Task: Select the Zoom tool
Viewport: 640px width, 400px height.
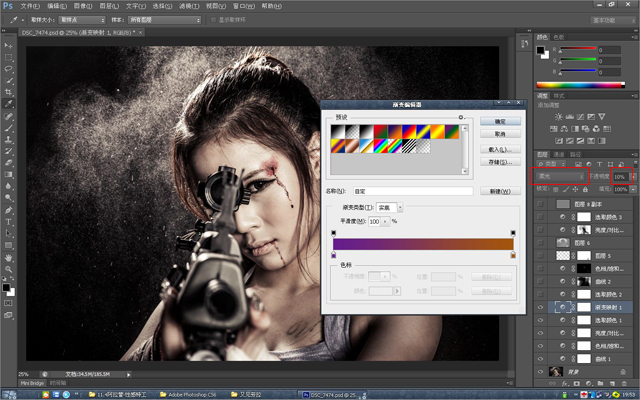Action: click(x=9, y=267)
